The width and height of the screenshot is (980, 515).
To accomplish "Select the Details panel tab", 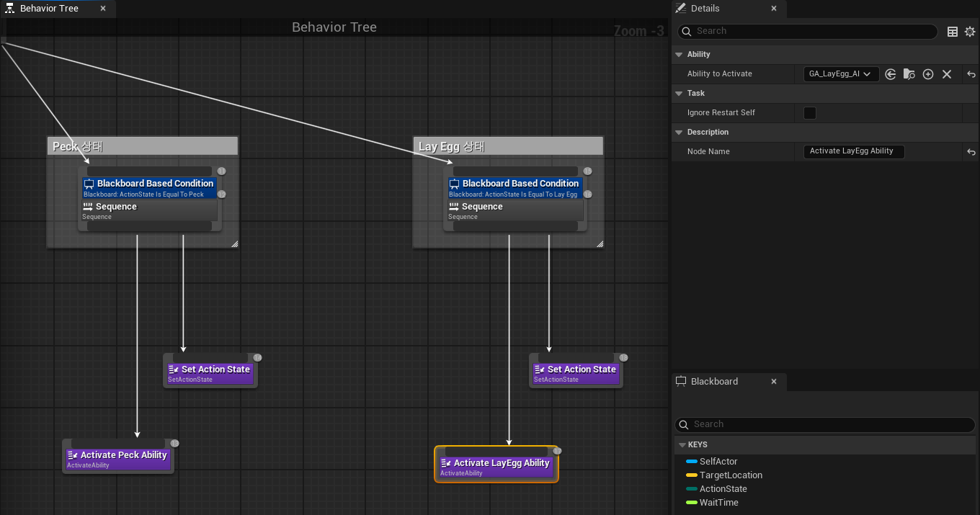I will 705,9.
